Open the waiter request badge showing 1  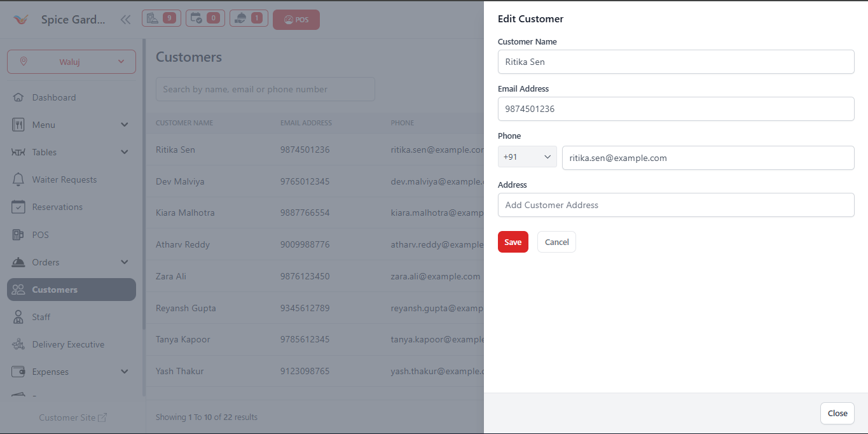(249, 19)
